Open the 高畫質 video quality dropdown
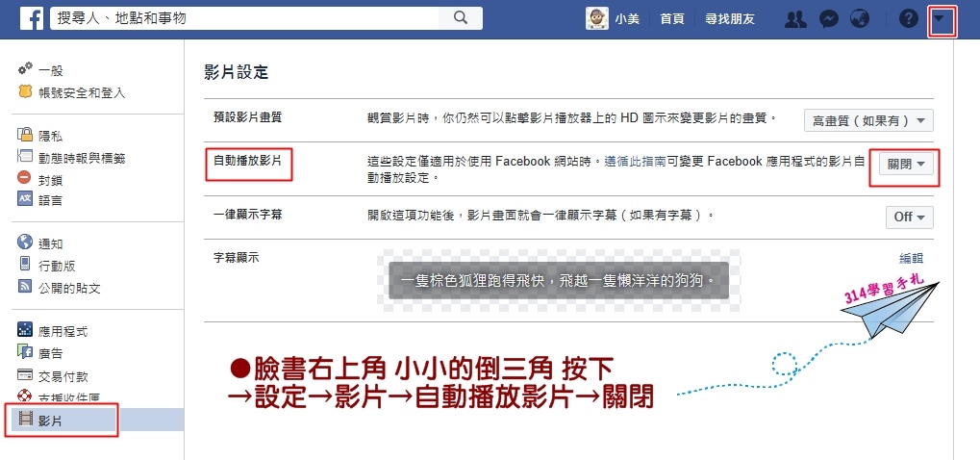Screen dimensions: 980x460 tap(868, 120)
